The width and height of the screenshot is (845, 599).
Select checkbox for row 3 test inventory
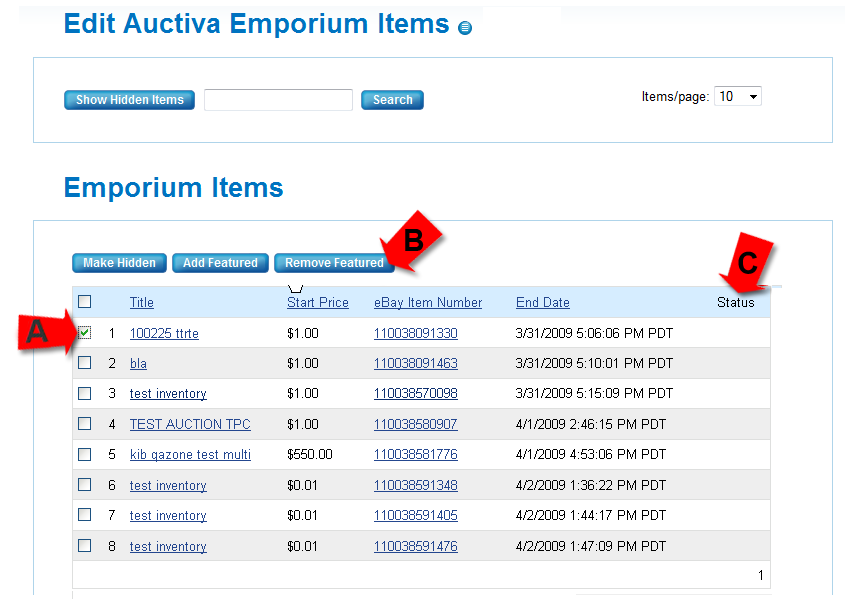pyautogui.click(x=85, y=394)
